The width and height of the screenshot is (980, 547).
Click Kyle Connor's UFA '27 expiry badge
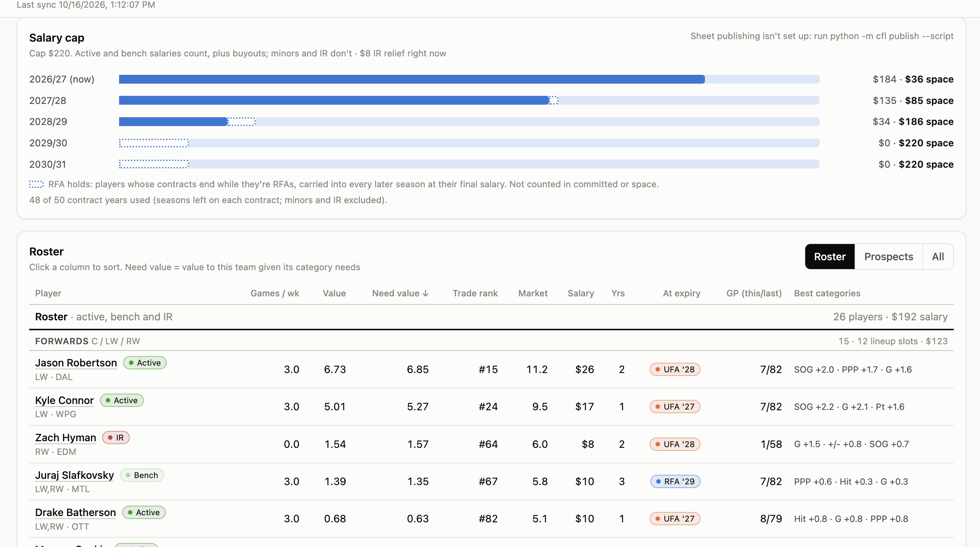coord(675,407)
